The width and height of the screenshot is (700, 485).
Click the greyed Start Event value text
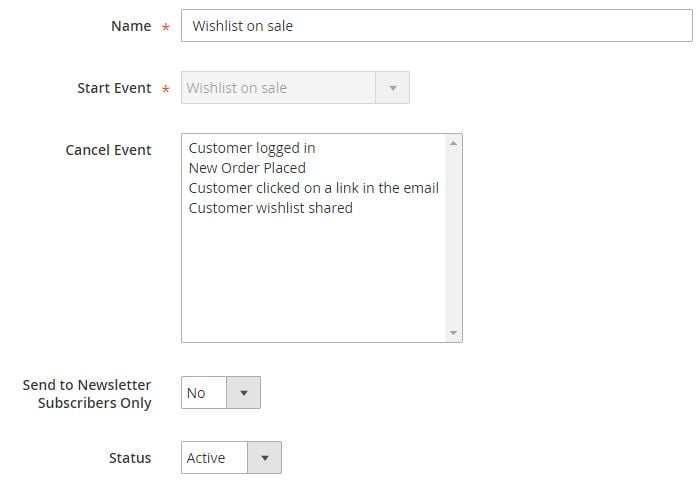(237, 88)
